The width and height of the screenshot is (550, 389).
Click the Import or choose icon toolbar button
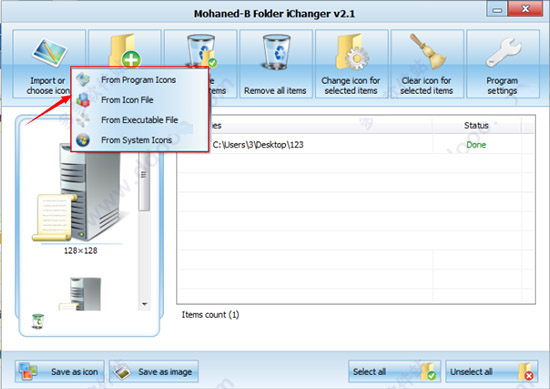49,63
